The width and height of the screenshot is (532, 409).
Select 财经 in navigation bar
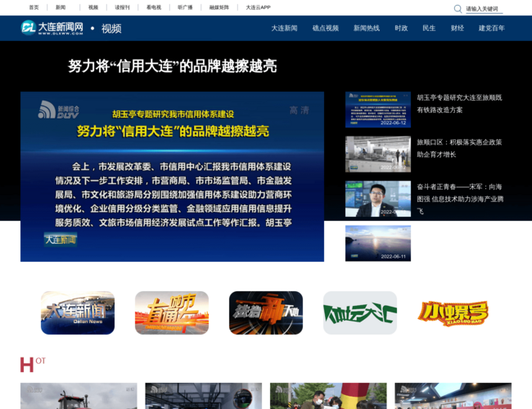pos(457,28)
